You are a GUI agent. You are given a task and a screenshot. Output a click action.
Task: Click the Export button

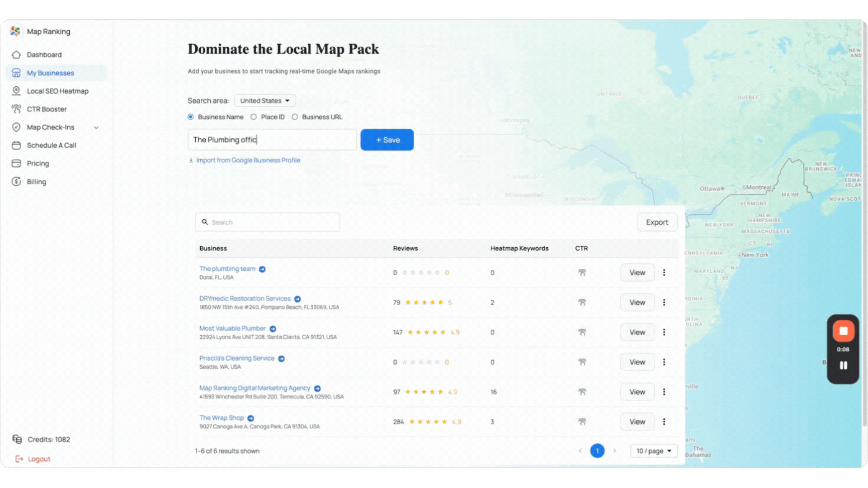coord(657,222)
